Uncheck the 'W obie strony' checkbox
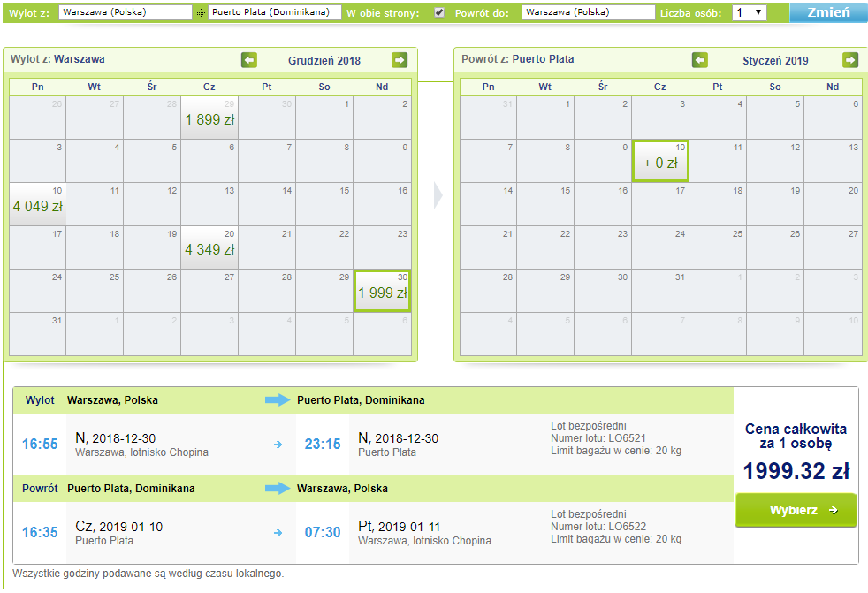The height and width of the screenshot is (593, 868). [x=439, y=12]
